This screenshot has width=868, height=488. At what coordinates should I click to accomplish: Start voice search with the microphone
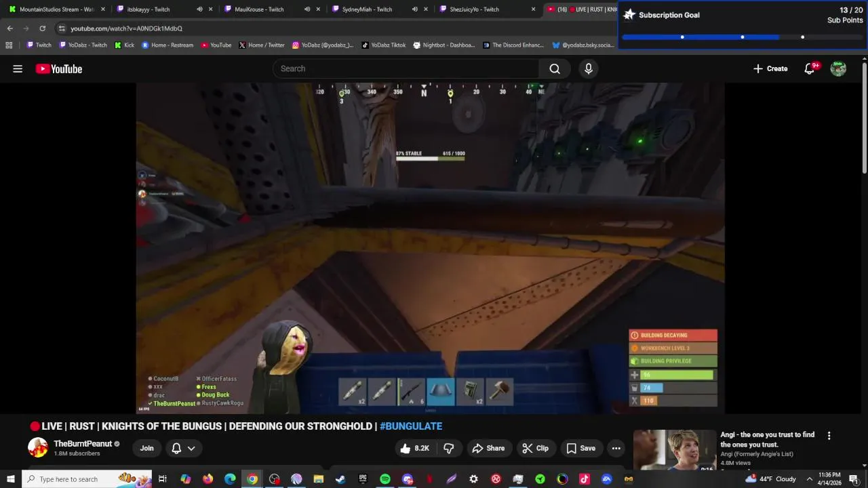point(589,68)
